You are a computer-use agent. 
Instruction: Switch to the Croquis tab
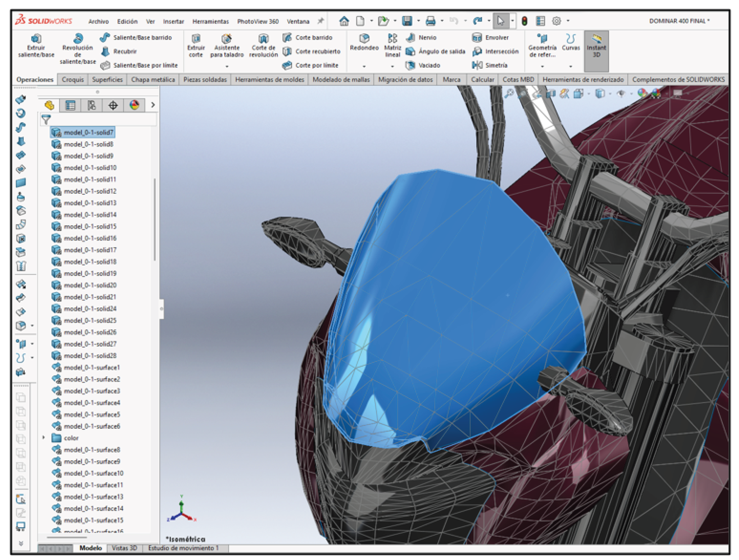[73, 80]
